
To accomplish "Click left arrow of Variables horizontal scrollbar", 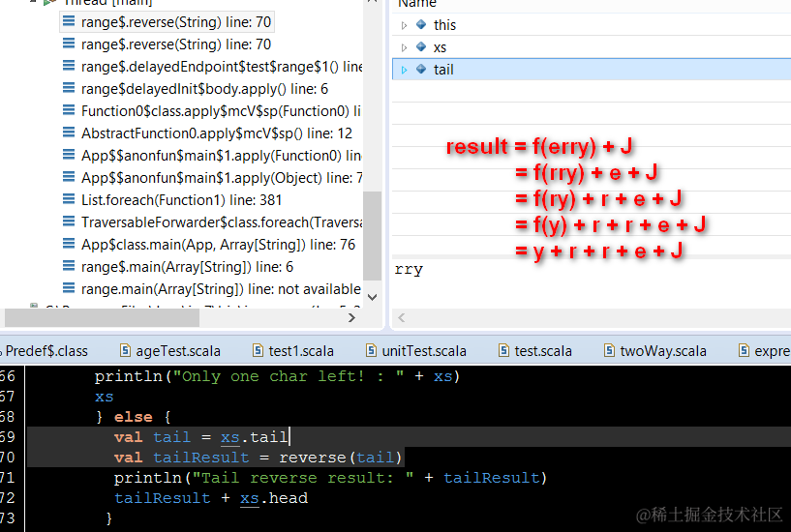I will (x=402, y=317).
